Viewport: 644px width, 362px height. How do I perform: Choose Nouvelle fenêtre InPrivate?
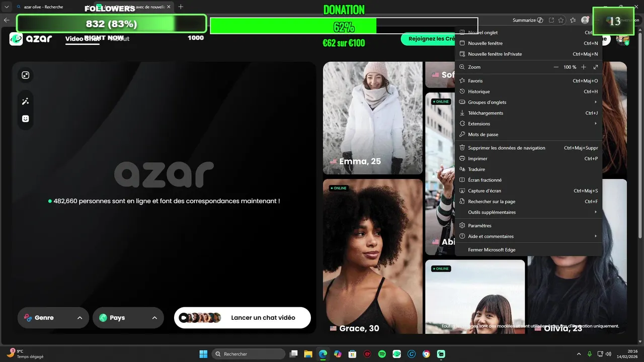click(528, 54)
